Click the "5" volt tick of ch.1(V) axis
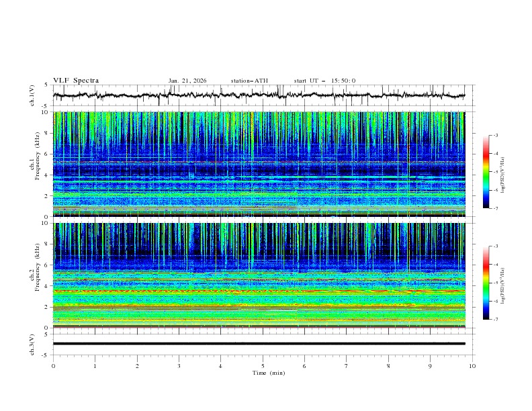The width and height of the screenshot is (532, 411). [46, 85]
